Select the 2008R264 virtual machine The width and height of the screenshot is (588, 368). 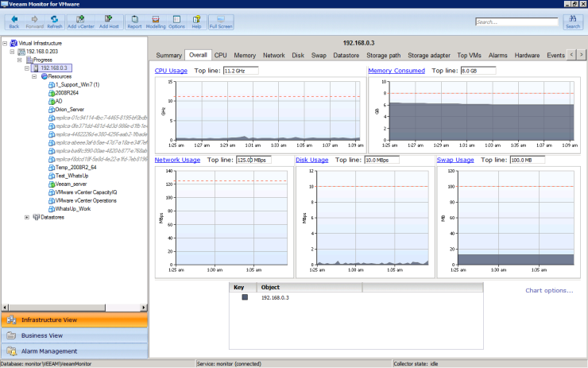click(67, 93)
